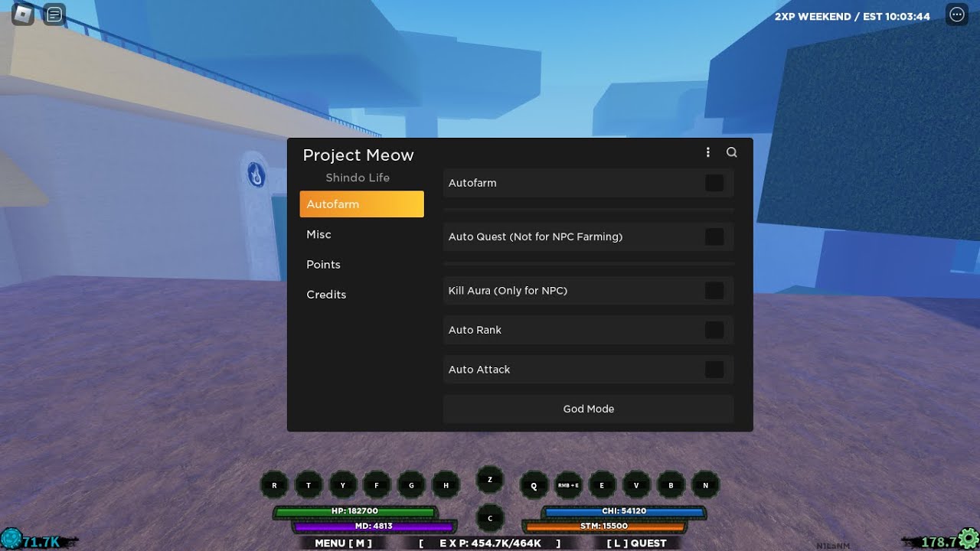Viewport: 980px width, 551px height.
Task: Open the [ L ] QUEST button
Action: (637, 543)
